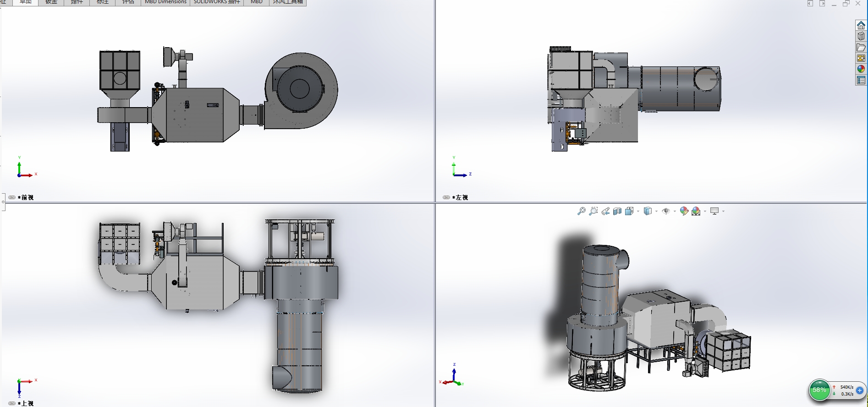
Task: Click the link icon beside *左视 label
Action: (446, 197)
